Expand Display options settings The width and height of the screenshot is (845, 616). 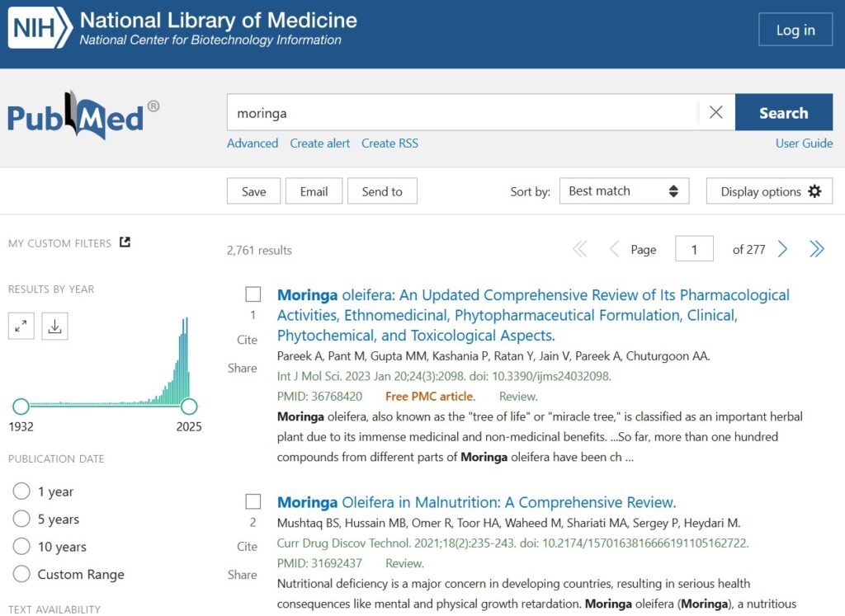click(769, 191)
